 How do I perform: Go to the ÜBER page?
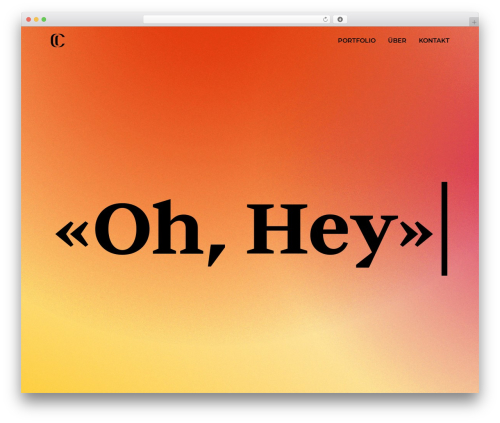[x=397, y=40]
